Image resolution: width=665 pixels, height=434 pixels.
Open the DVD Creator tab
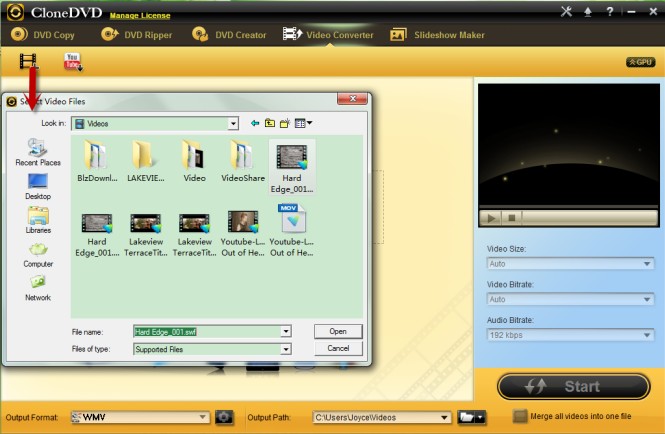click(x=229, y=35)
